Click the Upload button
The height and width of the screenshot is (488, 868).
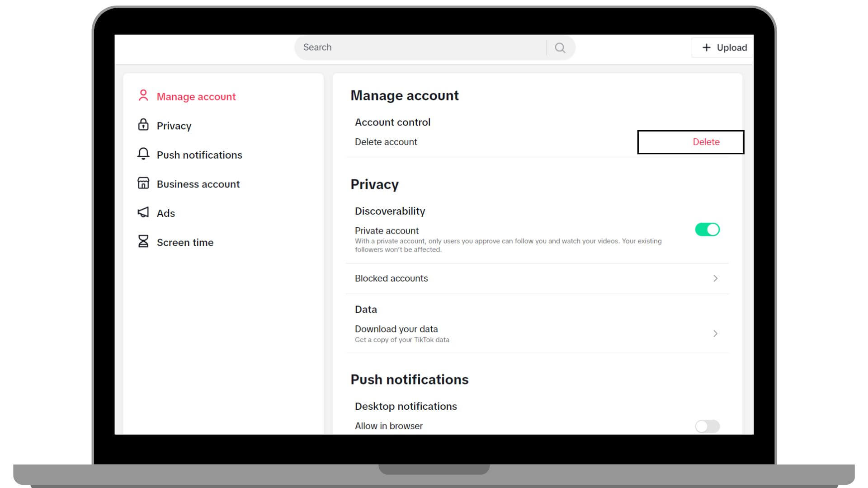pos(722,47)
